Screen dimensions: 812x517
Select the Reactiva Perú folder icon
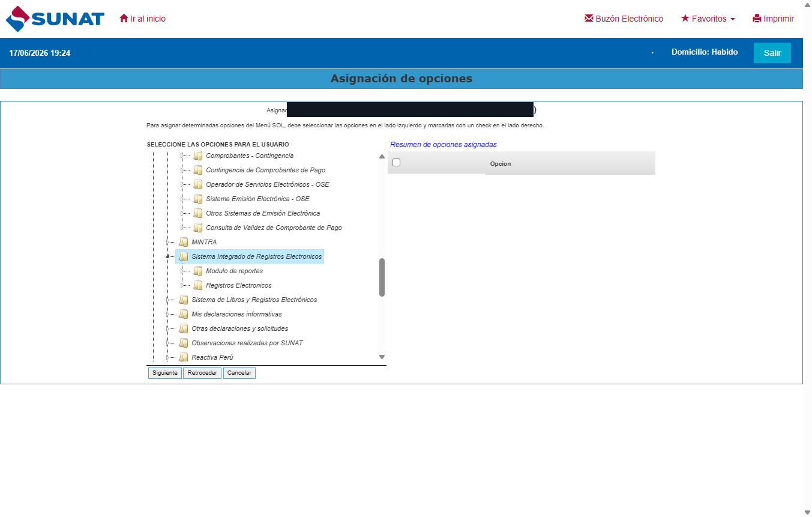(184, 357)
